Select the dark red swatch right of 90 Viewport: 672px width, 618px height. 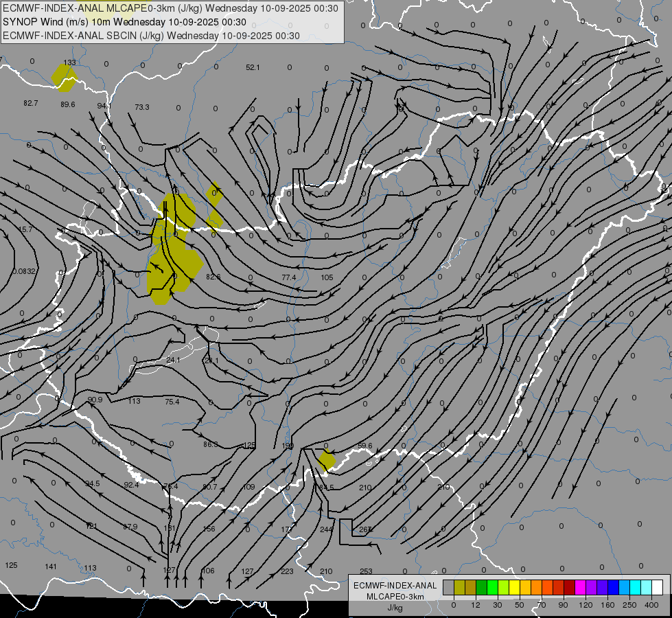570,587
